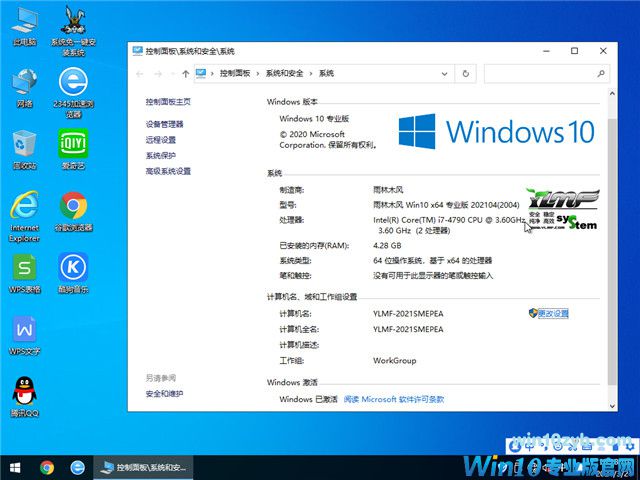Click the Windows 10 logo
This screenshot has height=480, width=640.
(x=496, y=131)
